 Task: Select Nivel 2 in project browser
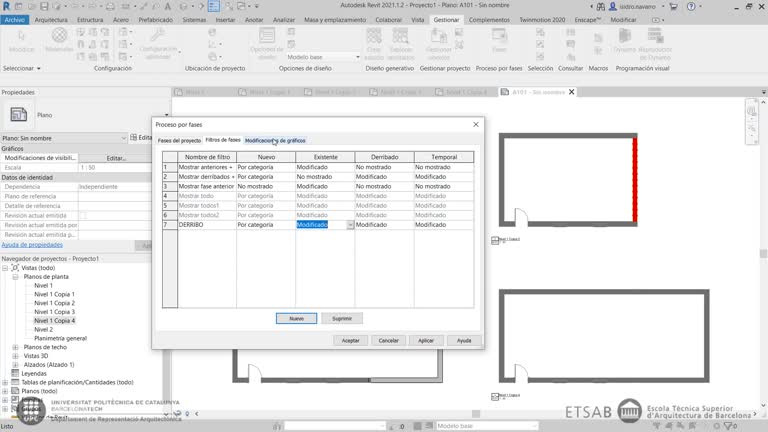(44, 329)
